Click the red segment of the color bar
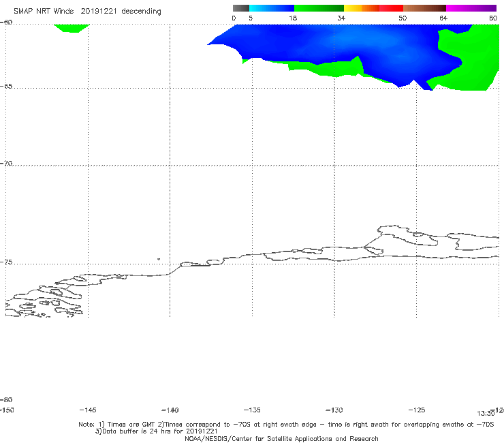Viewport: 504px width, 443px height. (391, 8)
